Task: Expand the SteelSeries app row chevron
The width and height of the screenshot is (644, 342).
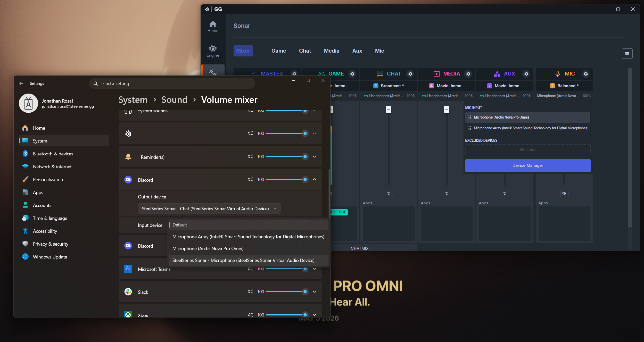Action: (x=315, y=133)
